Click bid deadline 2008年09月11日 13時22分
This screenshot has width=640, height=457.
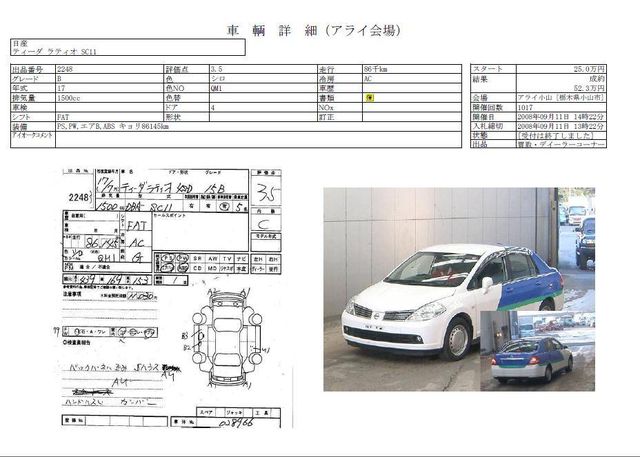561,126
